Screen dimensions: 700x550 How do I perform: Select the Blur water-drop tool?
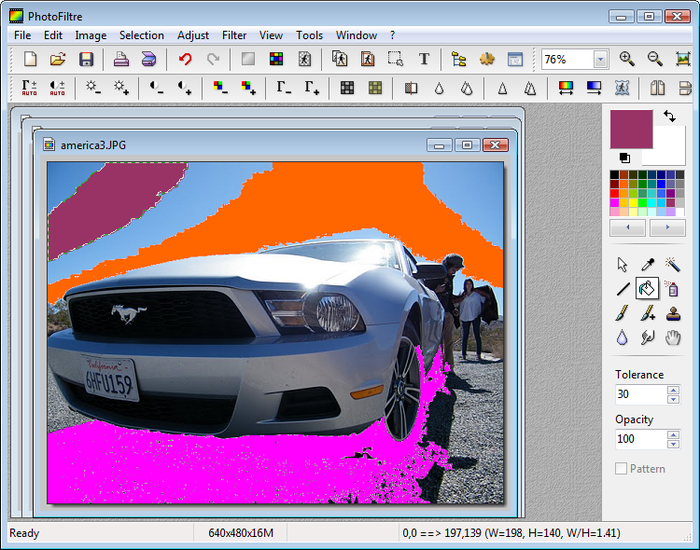coord(623,339)
